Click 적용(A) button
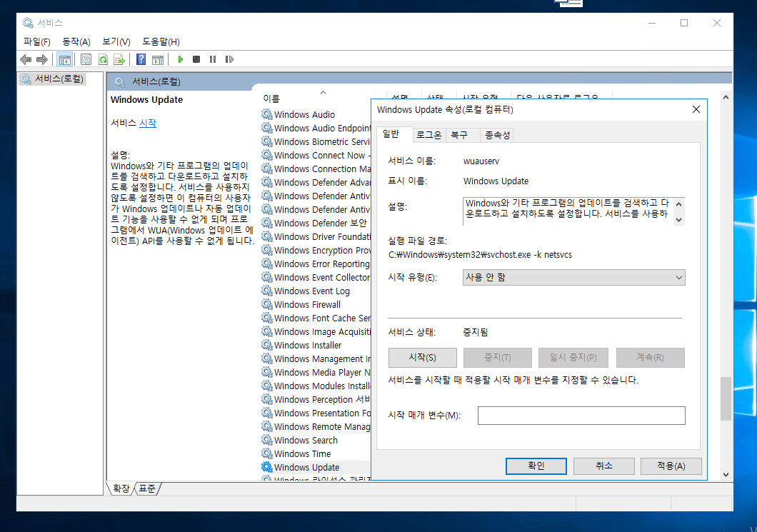Screen dimensions: 757x532 (671, 466)
